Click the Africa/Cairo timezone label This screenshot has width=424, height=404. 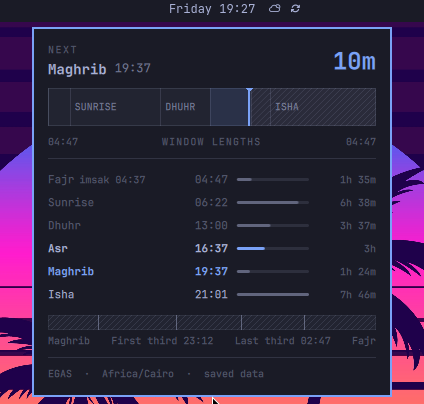click(138, 374)
